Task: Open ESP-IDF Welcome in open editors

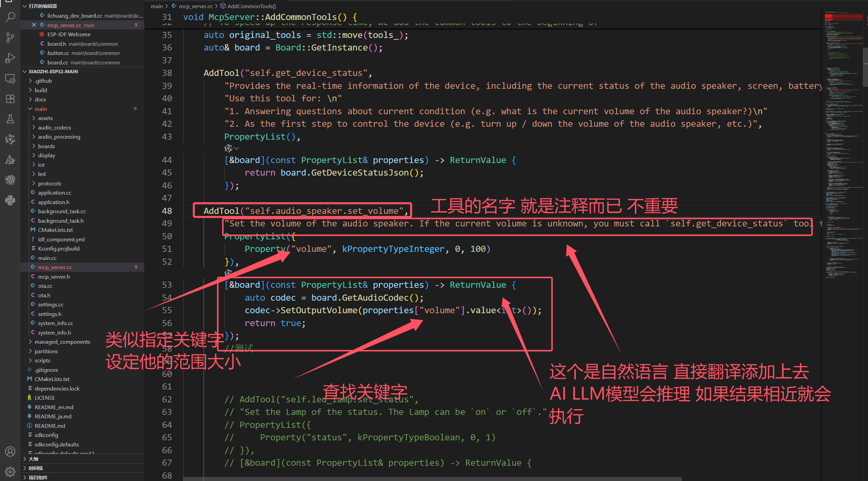Action: (69, 35)
